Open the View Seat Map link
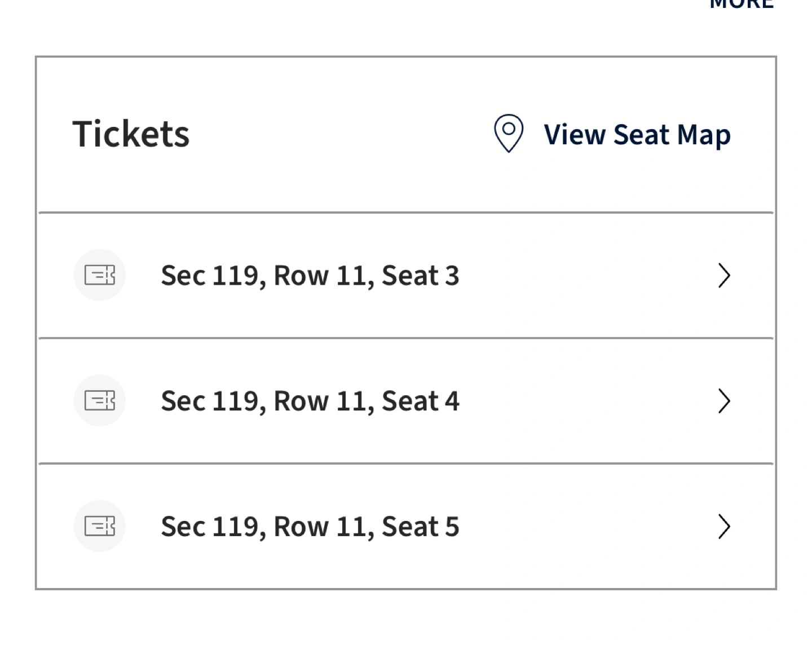Viewport: 812px width, 645px height. tap(637, 135)
